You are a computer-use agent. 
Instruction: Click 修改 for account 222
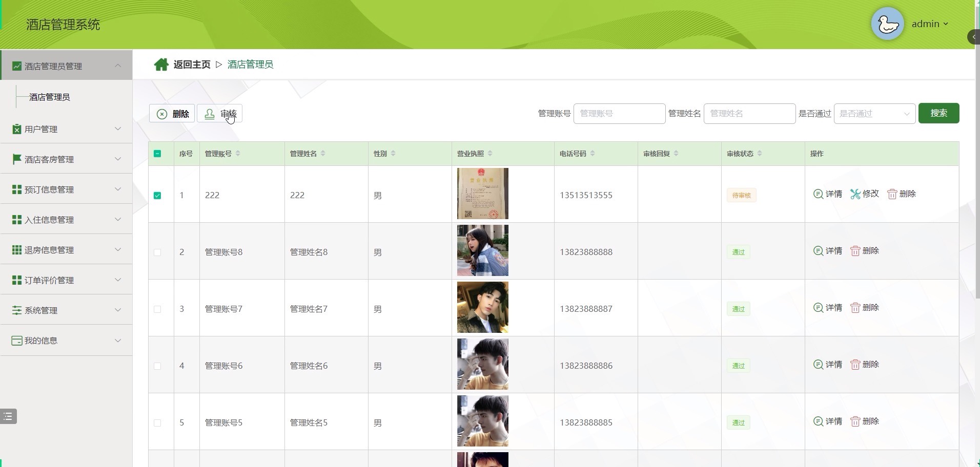pos(865,194)
